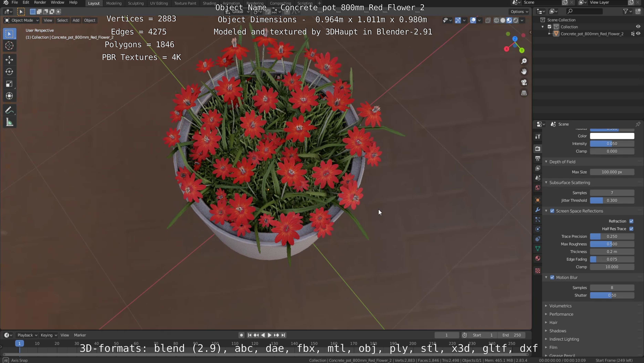Jump to the timeline end frame button
The image size is (644, 363).
pyautogui.click(x=283, y=335)
